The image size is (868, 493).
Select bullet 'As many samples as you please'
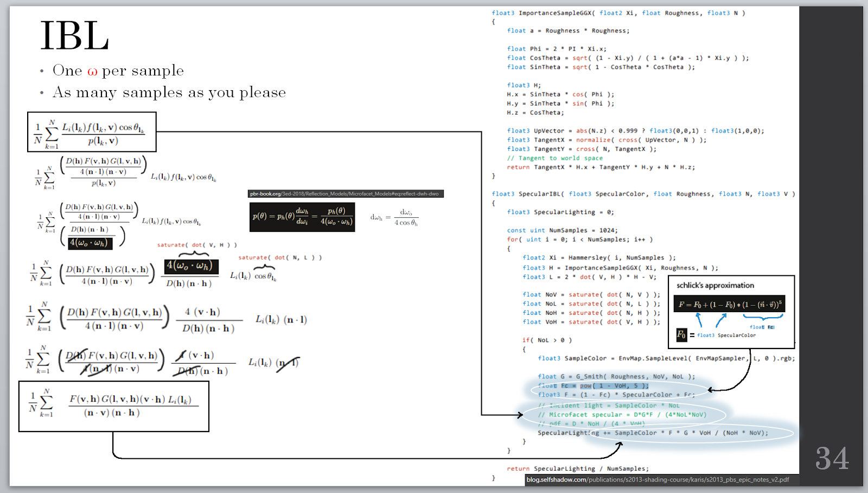[169, 92]
